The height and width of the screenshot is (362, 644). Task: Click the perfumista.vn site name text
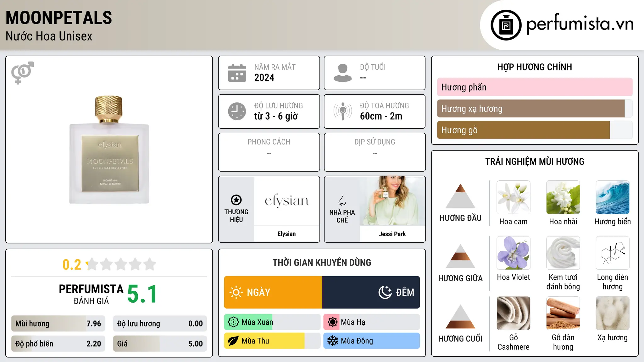(580, 24)
